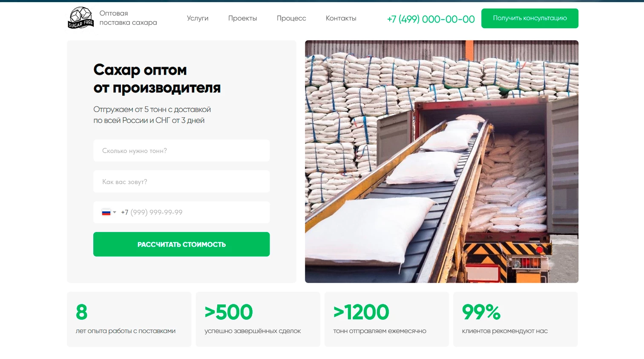Select the 8 лет опыта stat card
The width and height of the screenshot is (644, 359).
(x=129, y=319)
